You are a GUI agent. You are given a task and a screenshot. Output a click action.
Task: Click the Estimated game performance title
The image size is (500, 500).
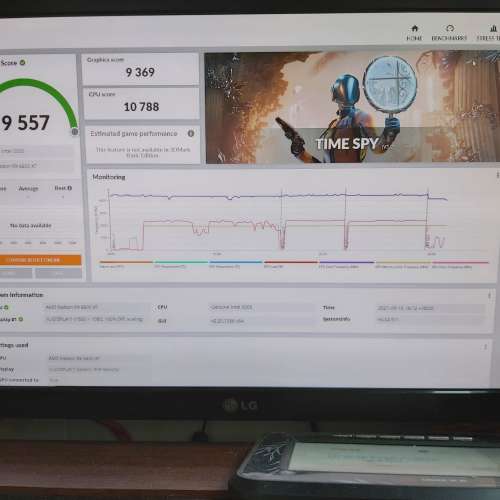click(134, 133)
